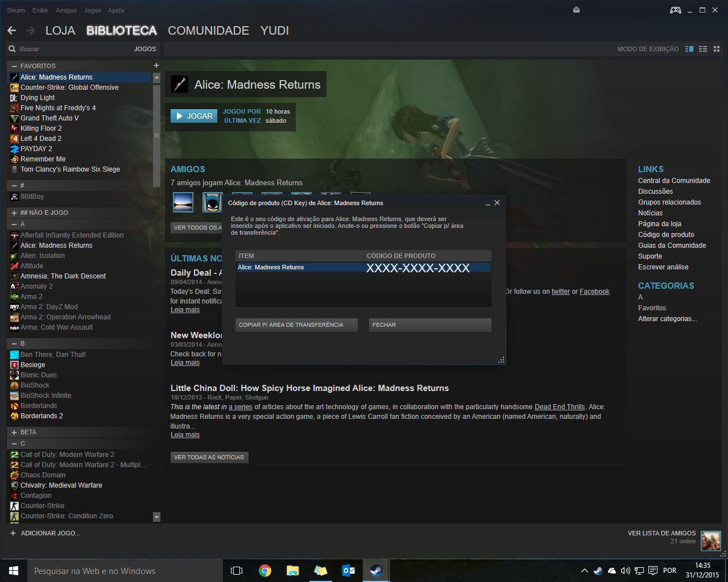The width and height of the screenshot is (728, 582).
Task: Click the user avatar near friends list
Action: point(711,541)
